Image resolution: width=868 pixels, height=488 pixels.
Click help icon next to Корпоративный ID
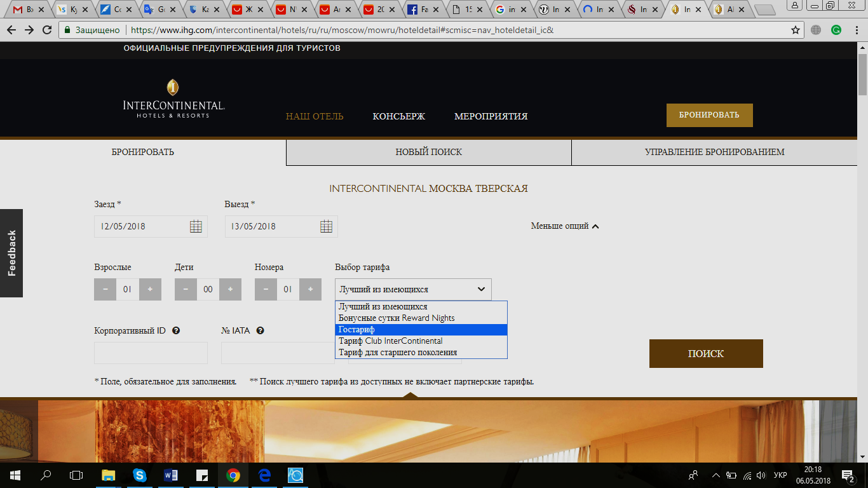(x=176, y=330)
